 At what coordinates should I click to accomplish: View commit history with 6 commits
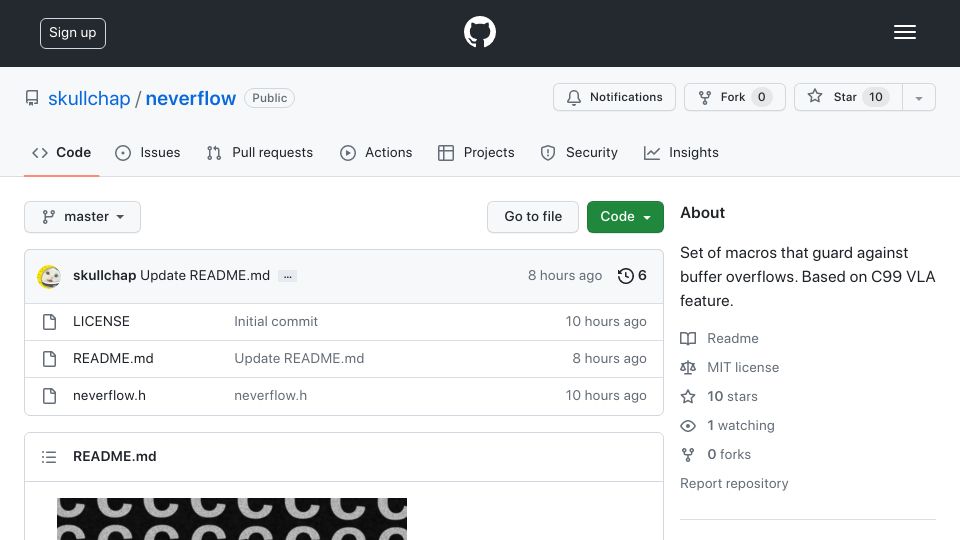point(632,276)
